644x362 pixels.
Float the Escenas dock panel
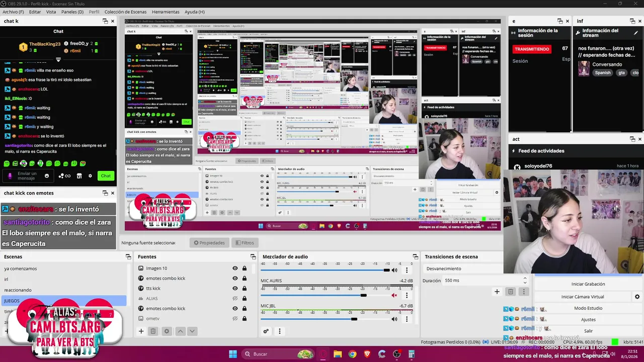128,257
